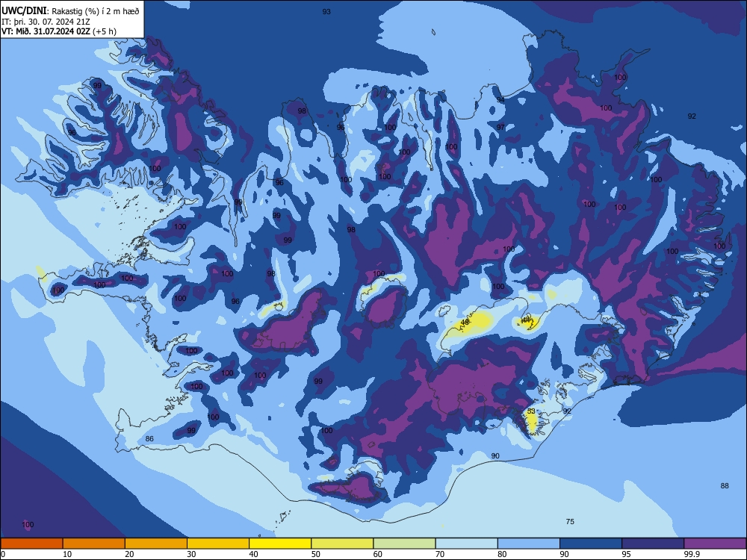Image resolution: width=747 pixels, height=560 pixels.
Task: Click the legend tick label 95
Action: click(627, 554)
